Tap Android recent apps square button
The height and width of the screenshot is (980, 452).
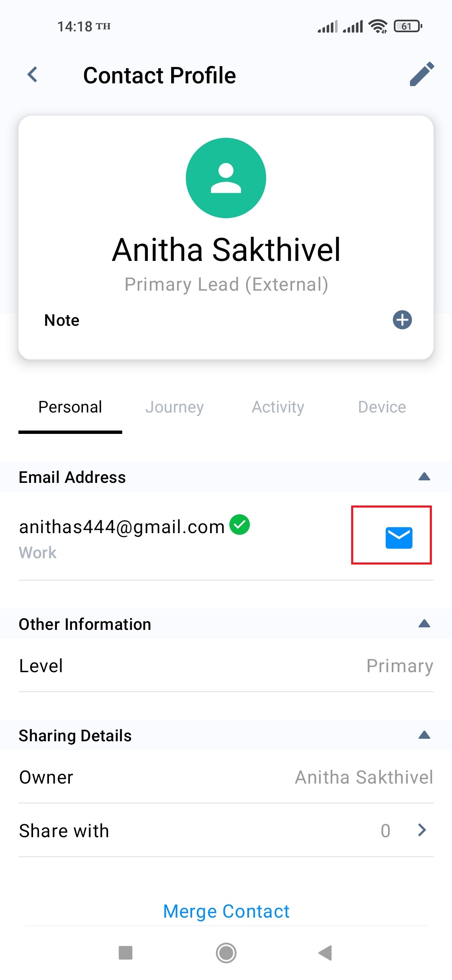pos(126,952)
